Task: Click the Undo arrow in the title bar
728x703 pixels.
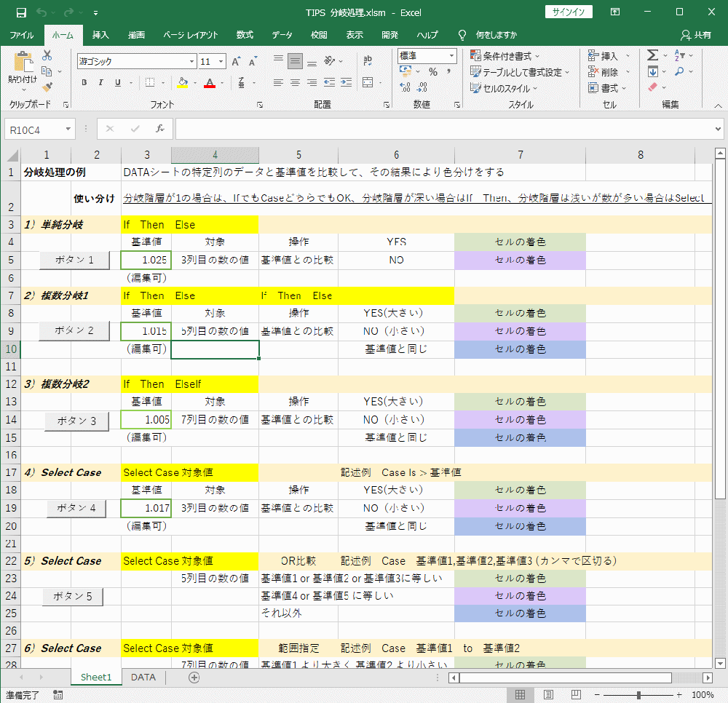Action: 41,12
